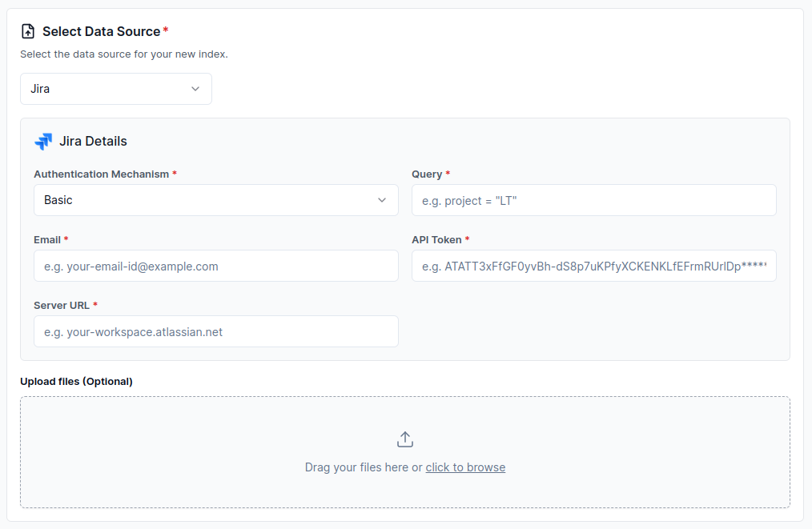Image resolution: width=812 pixels, height=529 pixels.
Task: Click the chevron on the Basic authentication selector
Action: pyautogui.click(x=382, y=200)
